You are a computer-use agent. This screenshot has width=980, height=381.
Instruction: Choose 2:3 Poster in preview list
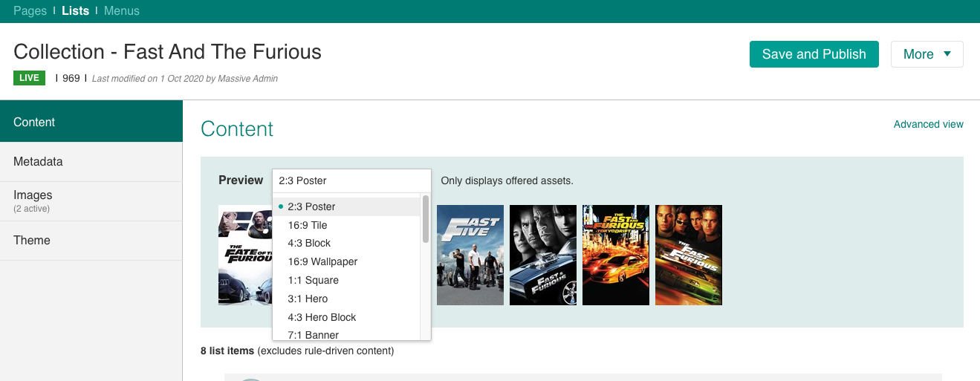347,206
